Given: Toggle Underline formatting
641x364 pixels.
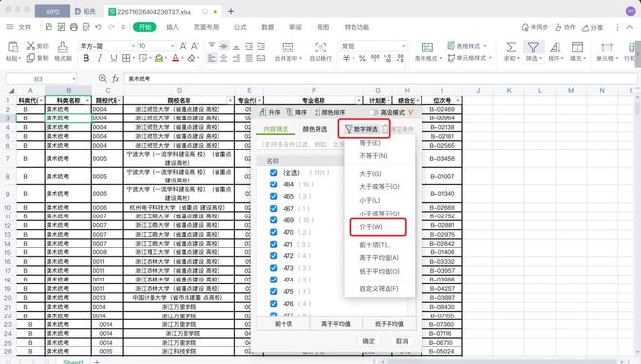Looking at the screenshot, I should (x=114, y=58).
